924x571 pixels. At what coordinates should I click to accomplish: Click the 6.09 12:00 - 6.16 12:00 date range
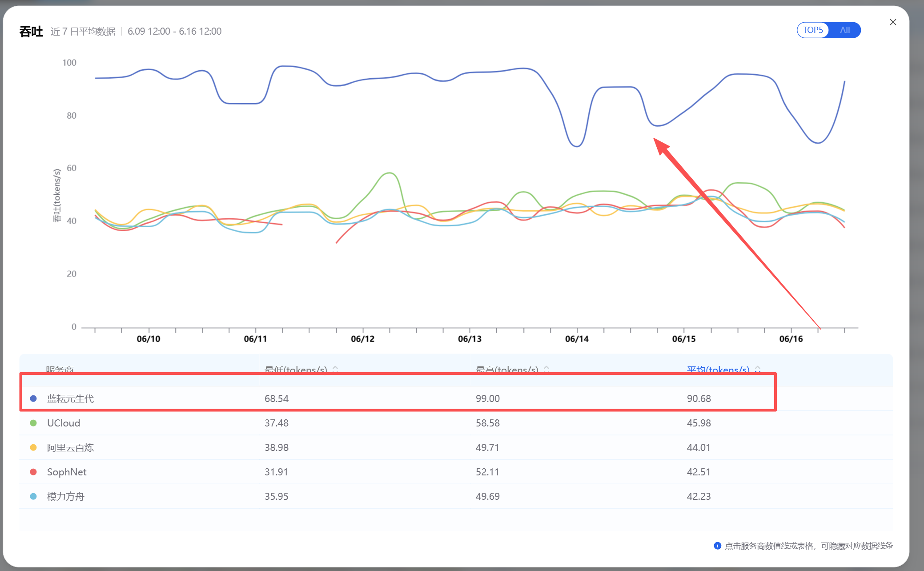click(x=174, y=31)
